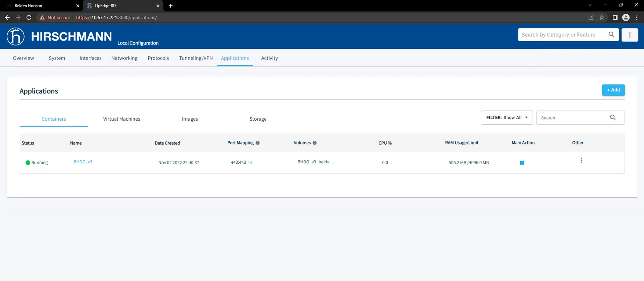This screenshot has width=644, height=281.
Task: Click the BHDO_v3_belde... volume text
Action: pyautogui.click(x=316, y=162)
